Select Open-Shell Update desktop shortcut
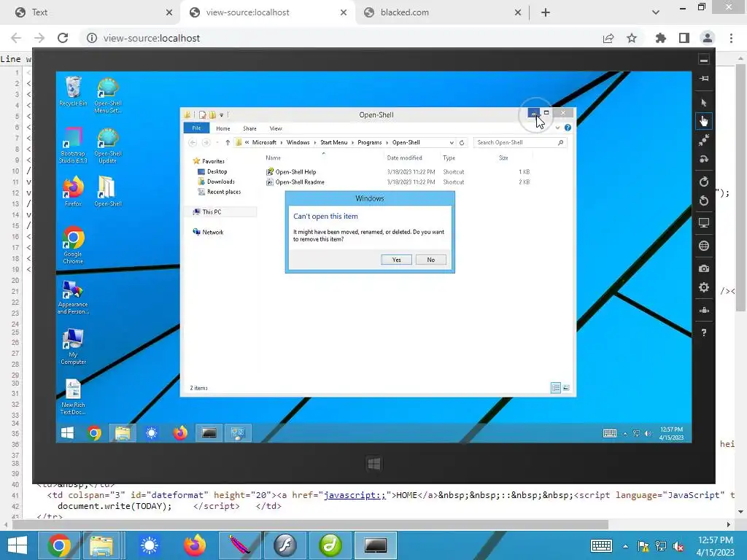The height and width of the screenshot is (560, 747). tap(108, 145)
